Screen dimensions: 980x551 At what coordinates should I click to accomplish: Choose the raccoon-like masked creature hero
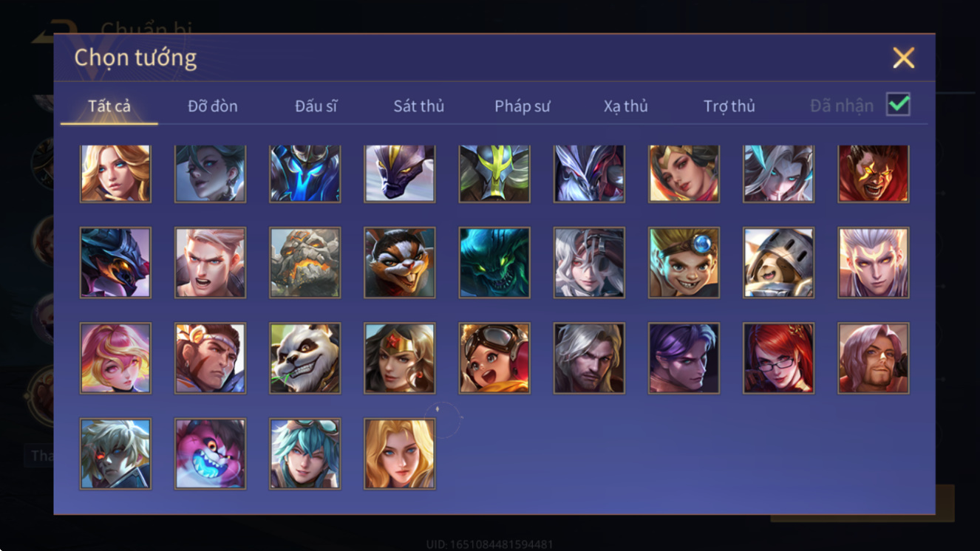pyautogui.click(x=400, y=262)
